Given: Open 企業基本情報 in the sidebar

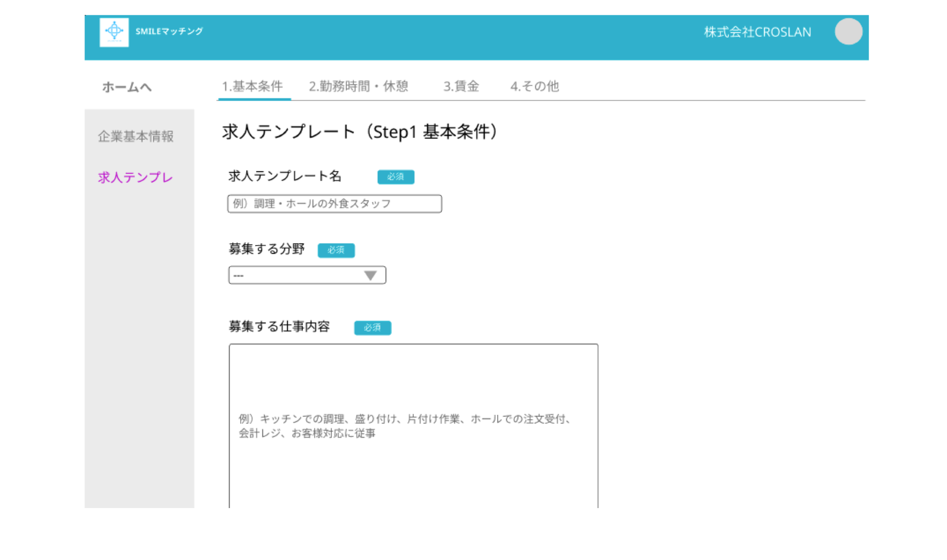Looking at the screenshot, I should coord(135,136).
